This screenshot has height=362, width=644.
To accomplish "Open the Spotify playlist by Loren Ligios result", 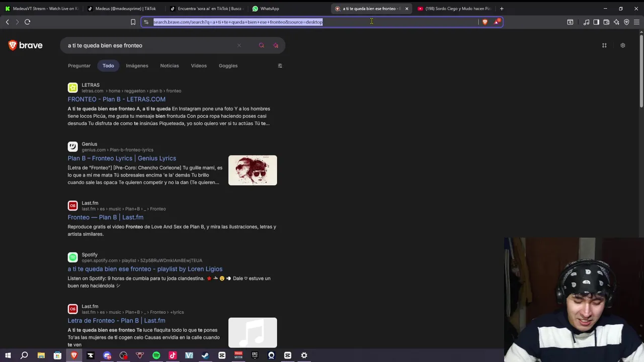I will pos(145,269).
